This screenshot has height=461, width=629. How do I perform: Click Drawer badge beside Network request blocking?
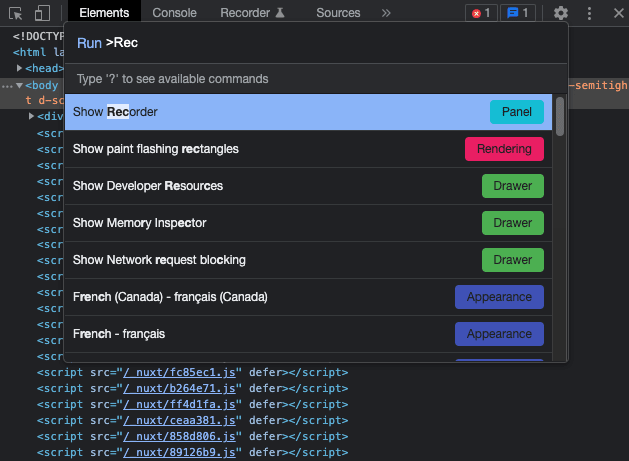(x=513, y=260)
